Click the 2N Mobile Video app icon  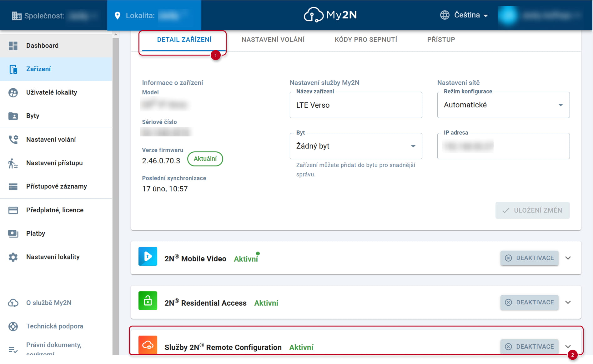[148, 256]
